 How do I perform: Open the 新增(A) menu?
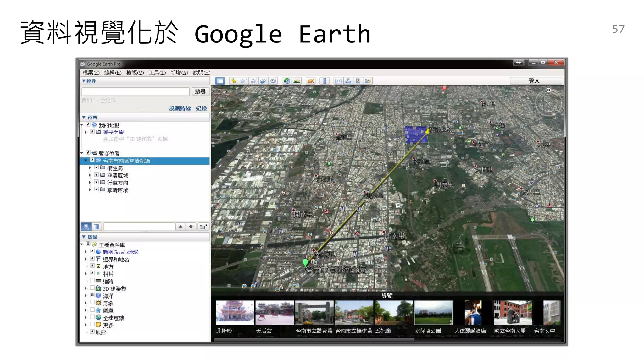(179, 73)
